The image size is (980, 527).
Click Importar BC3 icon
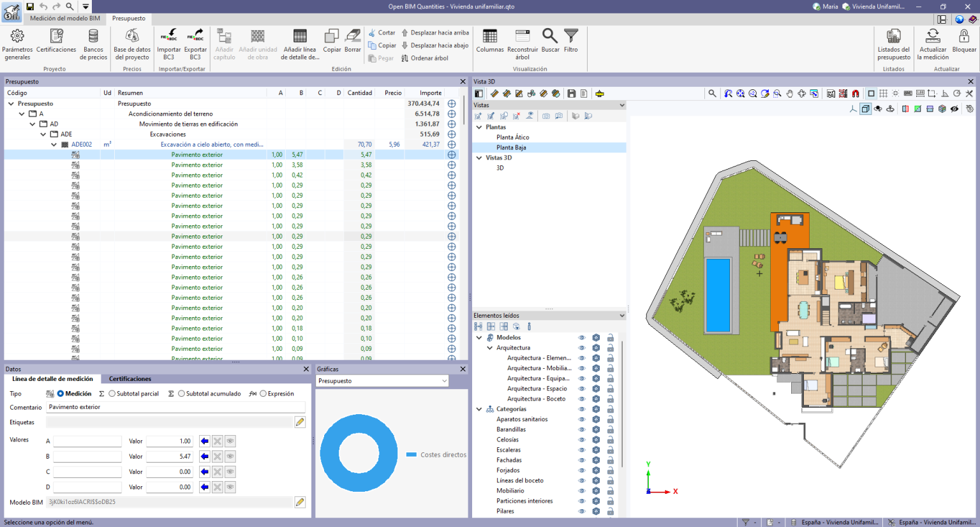click(x=169, y=35)
